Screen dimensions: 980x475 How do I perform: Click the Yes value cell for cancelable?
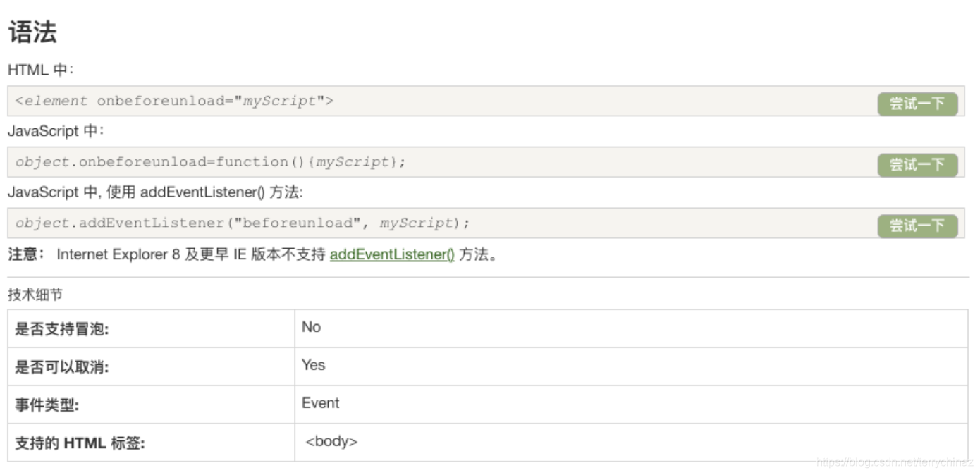click(313, 365)
